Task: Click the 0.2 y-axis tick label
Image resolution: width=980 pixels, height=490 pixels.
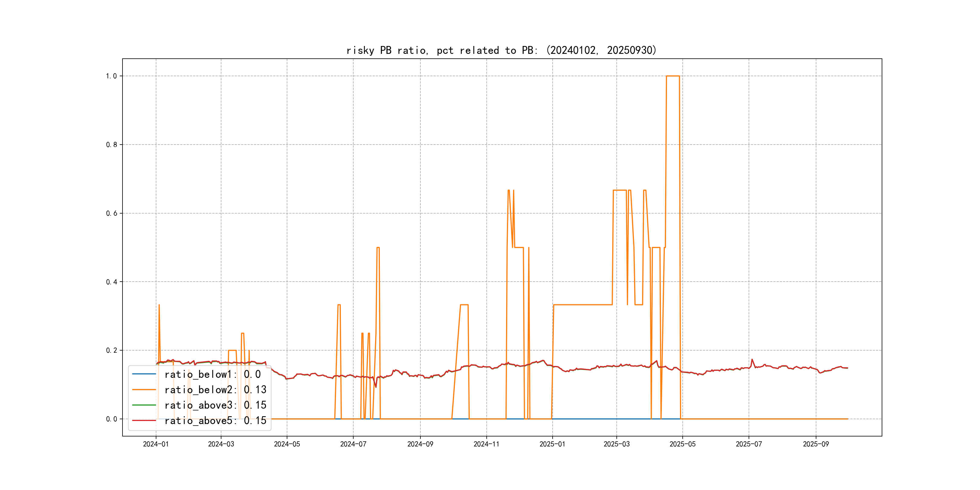Action: pos(112,350)
